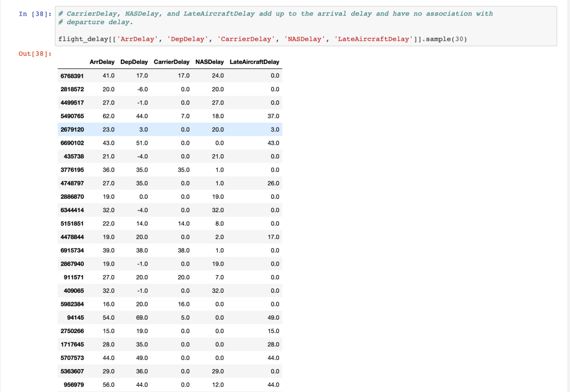Select the CarrierDelay column header
This screenshot has height=392, width=570.
pos(171,62)
